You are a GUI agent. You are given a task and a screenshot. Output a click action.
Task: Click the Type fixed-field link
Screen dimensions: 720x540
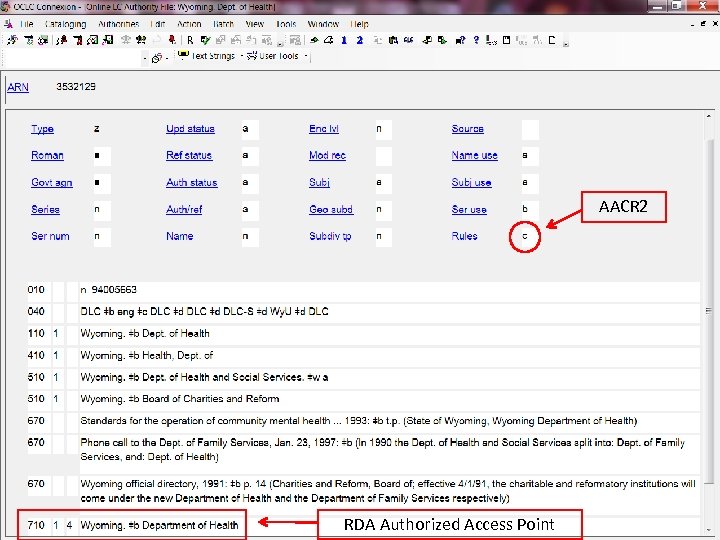point(42,129)
